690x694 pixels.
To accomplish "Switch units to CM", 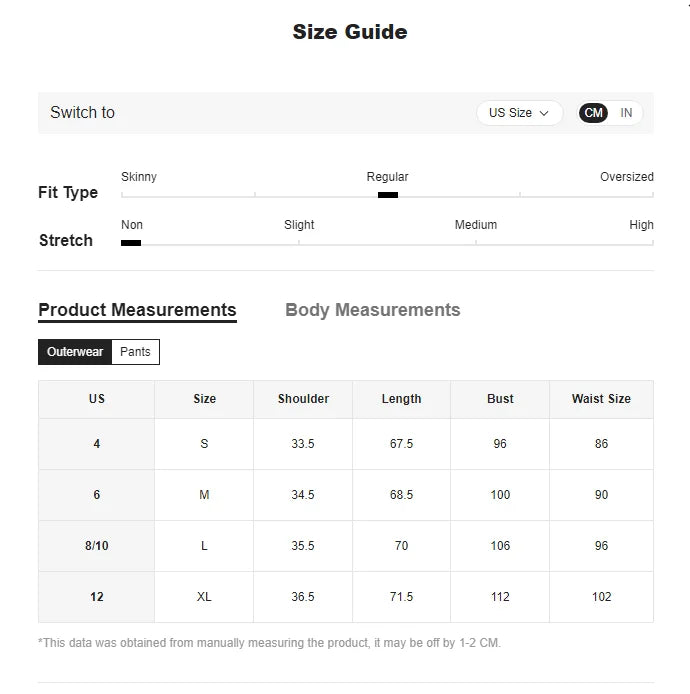I will click(593, 113).
